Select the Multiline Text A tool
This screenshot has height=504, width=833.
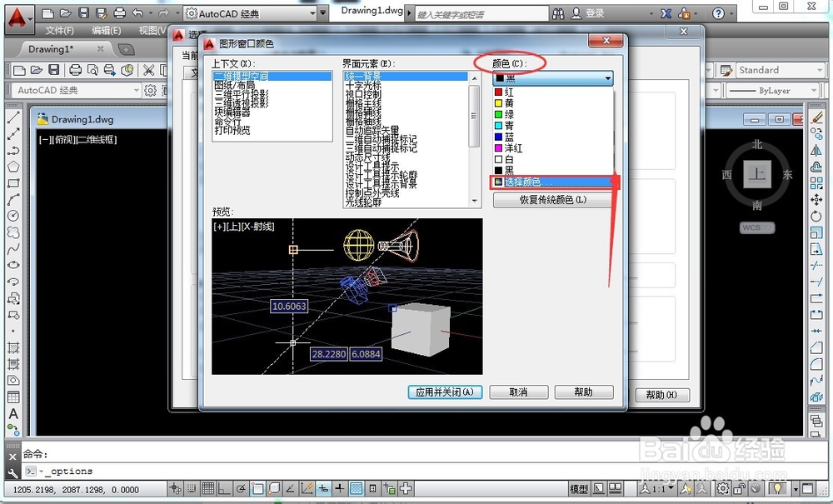(x=13, y=413)
